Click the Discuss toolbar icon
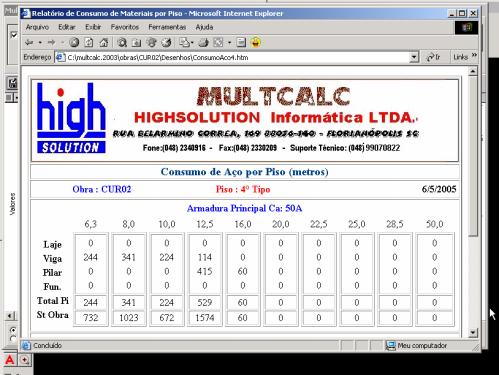 (x=241, y=42)
